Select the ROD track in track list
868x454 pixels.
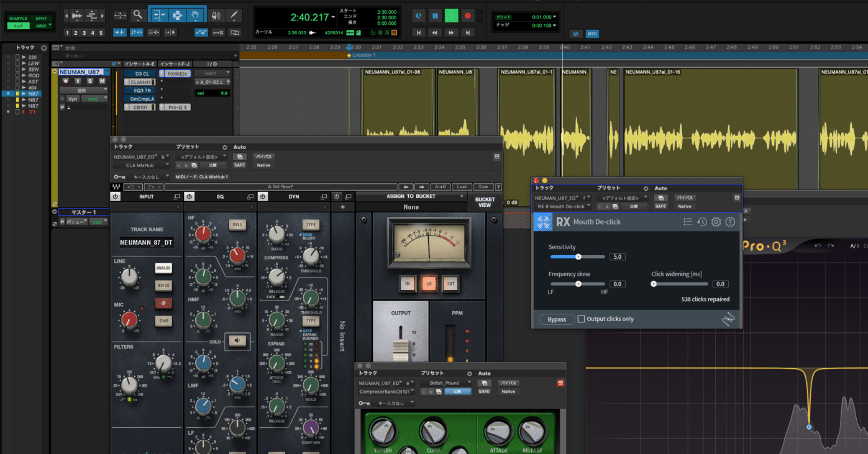click(x=33, y=75)
